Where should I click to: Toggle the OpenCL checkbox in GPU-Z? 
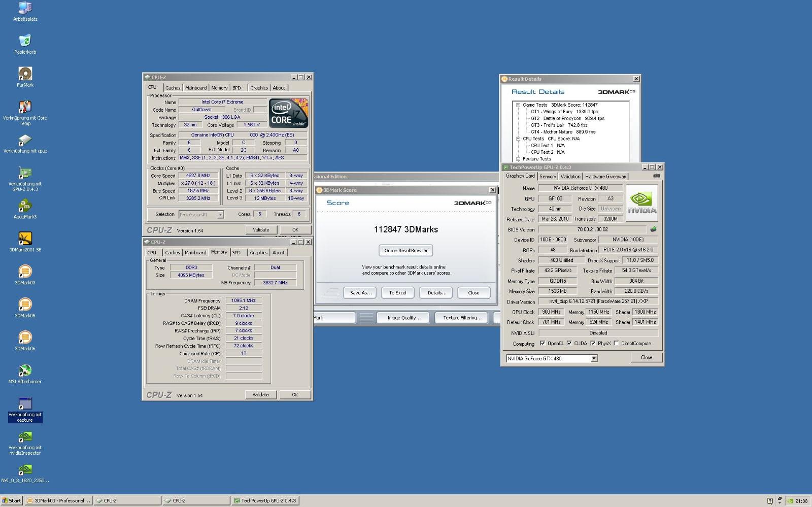tap(543, 343)
